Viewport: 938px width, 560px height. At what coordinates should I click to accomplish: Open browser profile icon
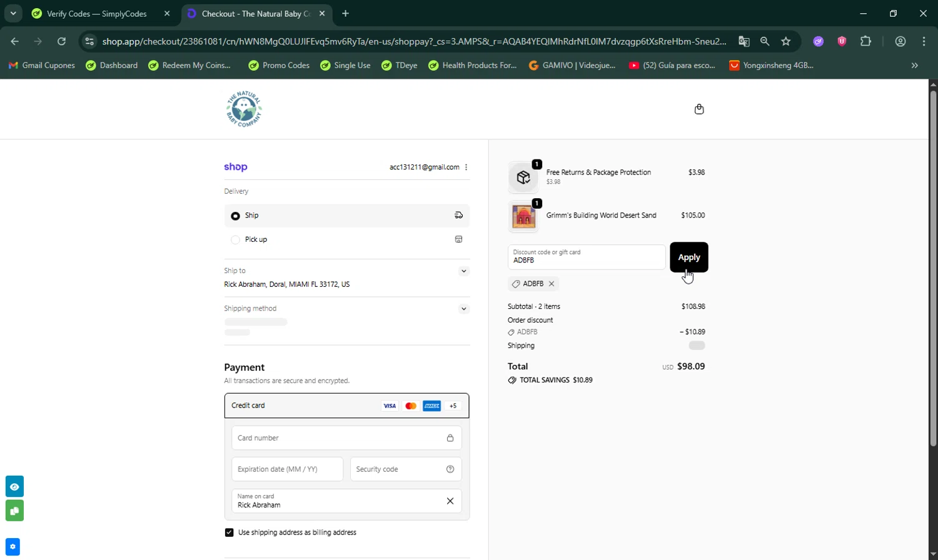[x=900, y=41]
